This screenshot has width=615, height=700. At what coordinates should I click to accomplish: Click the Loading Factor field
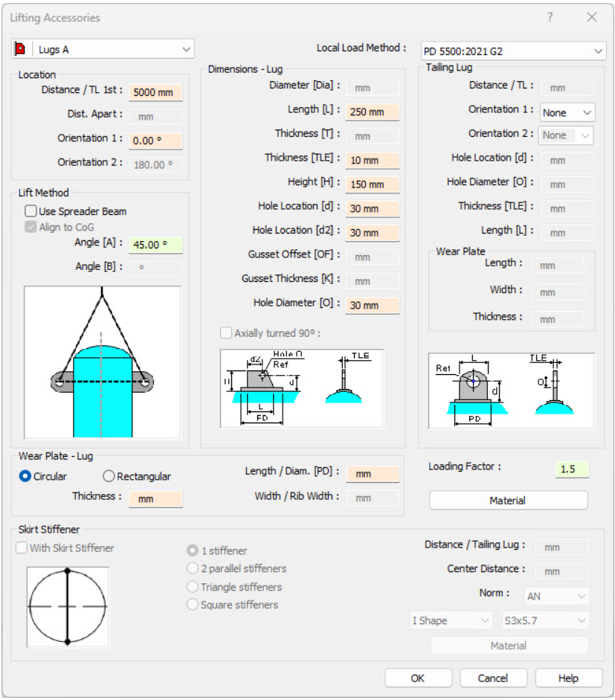click(571, 469)
